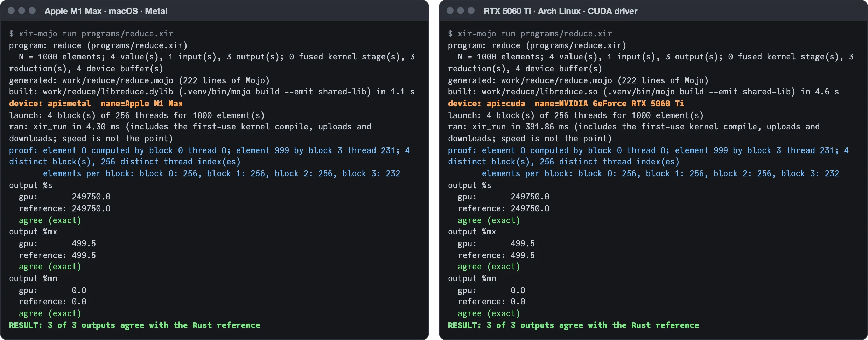Click 'name=Apple M1 Max' device name
This screenshot has height=340, width=868.
point(142,104)
